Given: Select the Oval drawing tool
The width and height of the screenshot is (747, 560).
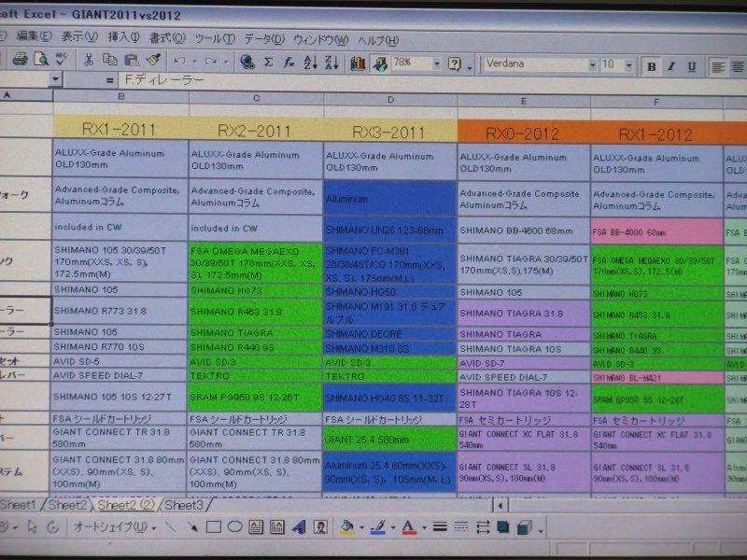Looking at the screenshot, I should point(235,526).
